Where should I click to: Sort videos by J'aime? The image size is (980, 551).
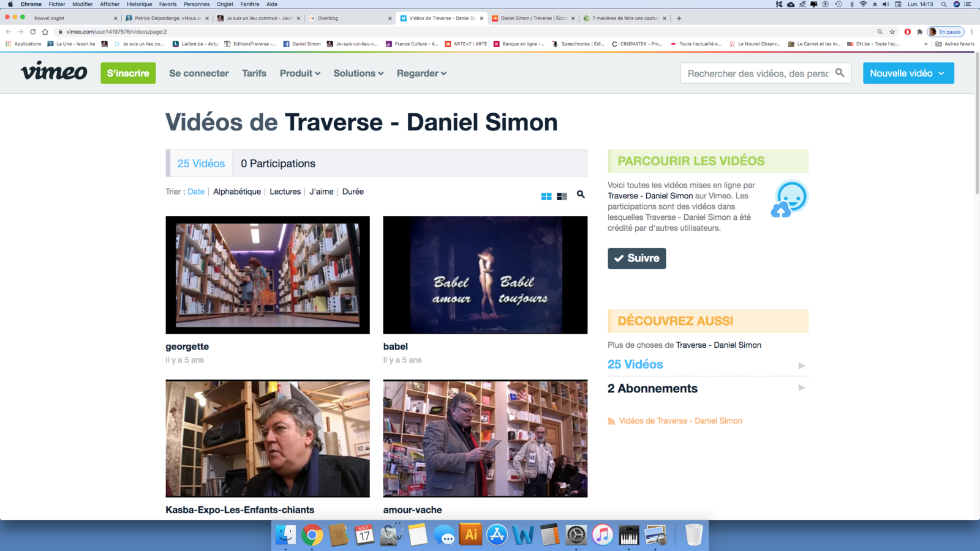pos(321,192)
